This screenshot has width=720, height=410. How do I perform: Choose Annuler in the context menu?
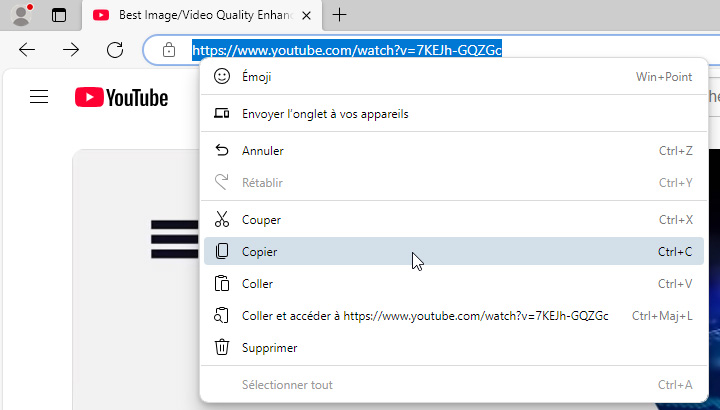(x=454, y=151)
